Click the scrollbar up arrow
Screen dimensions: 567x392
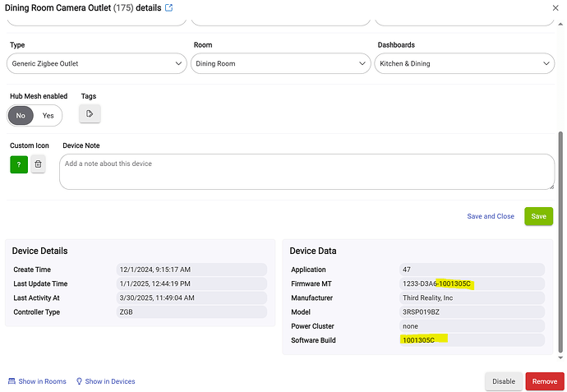pos(560,24)
